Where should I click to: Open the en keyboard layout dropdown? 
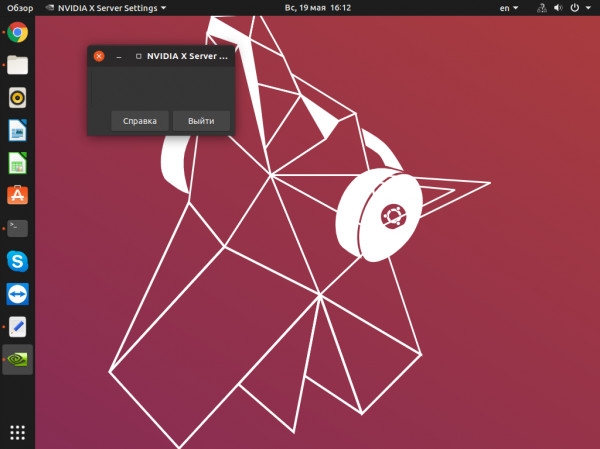509,8
